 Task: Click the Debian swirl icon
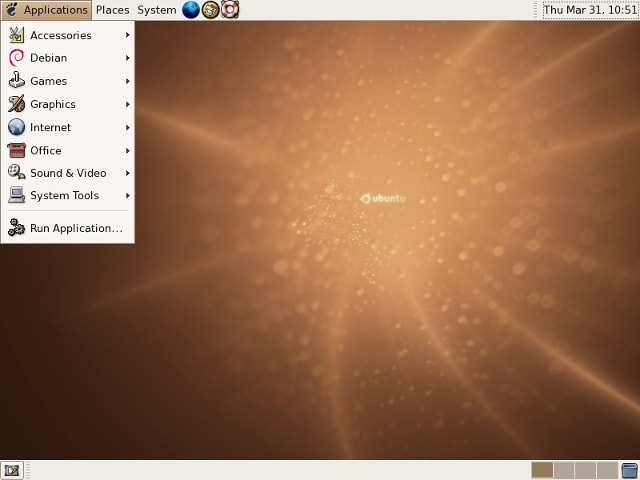(16, 58)
